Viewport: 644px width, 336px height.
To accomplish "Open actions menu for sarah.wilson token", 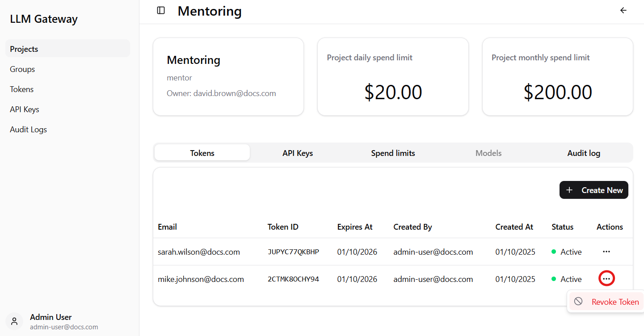I will [606, 252].
